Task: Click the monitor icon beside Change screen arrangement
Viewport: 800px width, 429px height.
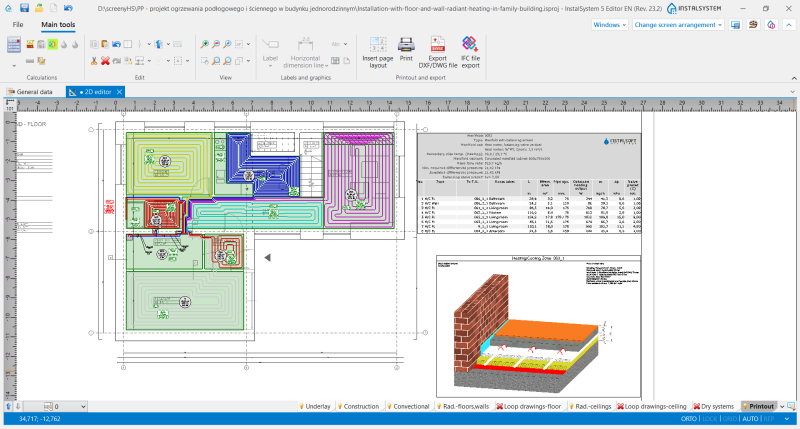Action: (x=735, y=24)
